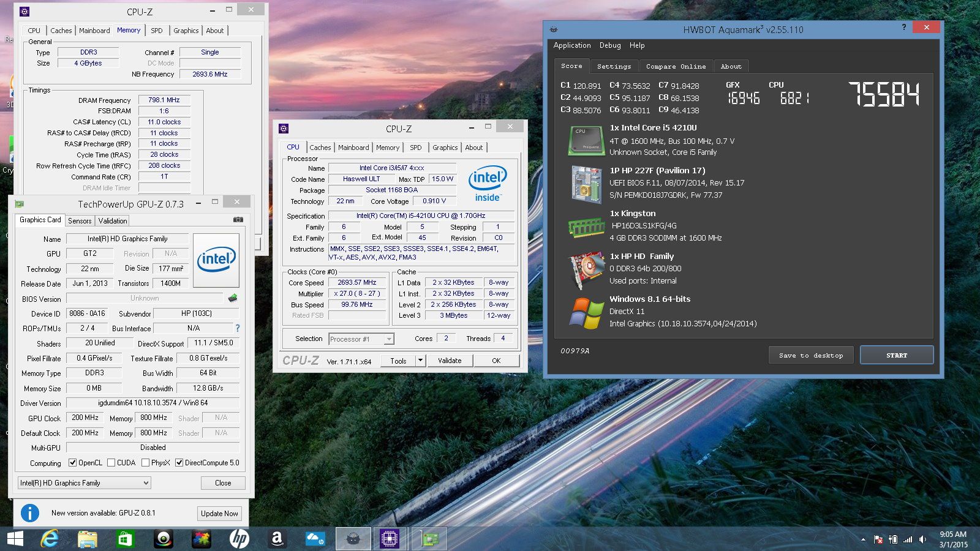Click the network signal tray icon
The height and width of the screenshot is (551, 980).
coord(908,539)
